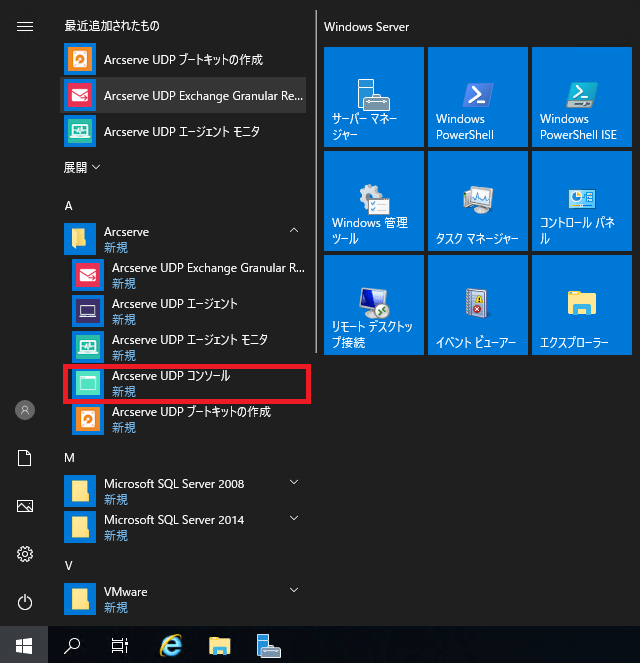The width and height of the screenshot is (640, 663).
Task: Open Windows PowerShell tile
Action: [478, 97]
